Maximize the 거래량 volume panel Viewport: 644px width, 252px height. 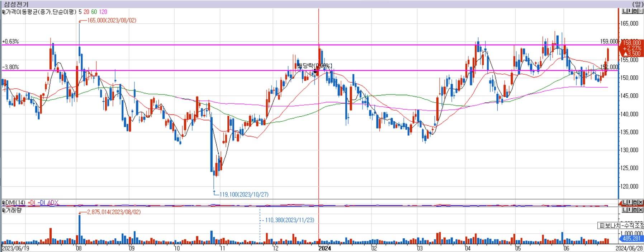tap(635, 210)
